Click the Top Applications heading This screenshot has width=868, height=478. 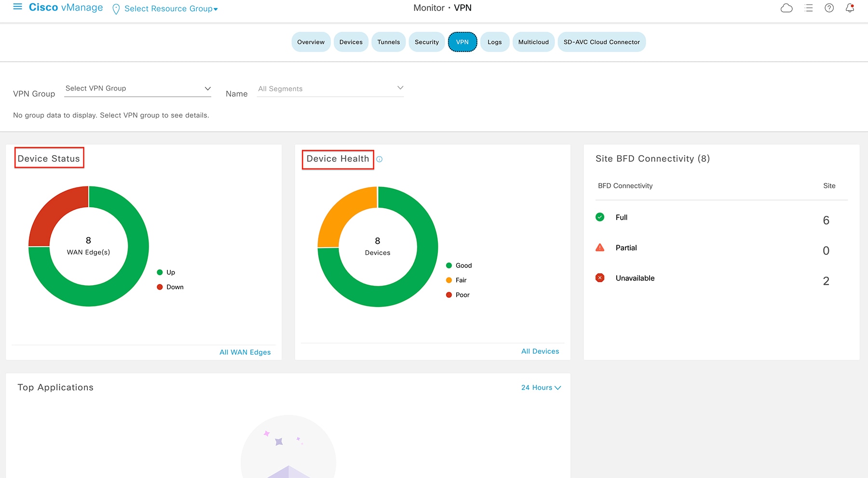55,387
